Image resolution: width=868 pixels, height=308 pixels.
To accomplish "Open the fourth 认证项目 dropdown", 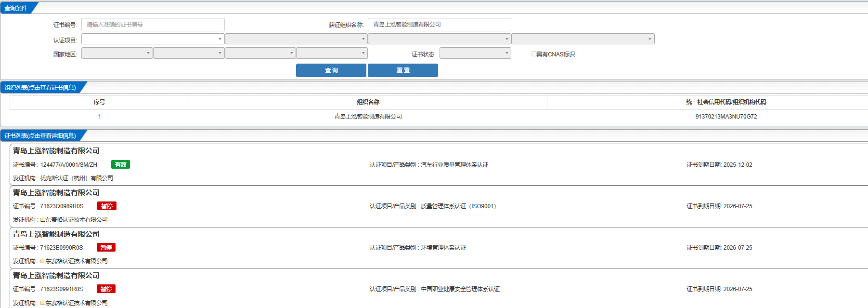I will [583, 39].
